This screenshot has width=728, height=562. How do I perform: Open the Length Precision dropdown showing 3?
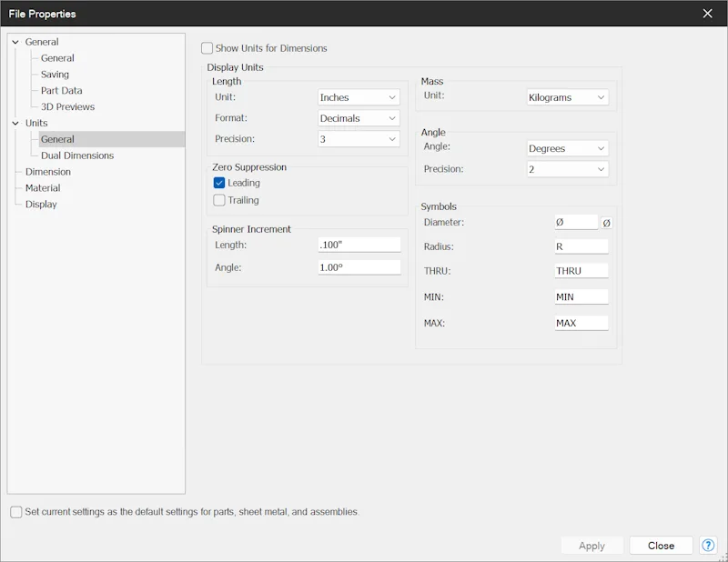tap(359, 139)
